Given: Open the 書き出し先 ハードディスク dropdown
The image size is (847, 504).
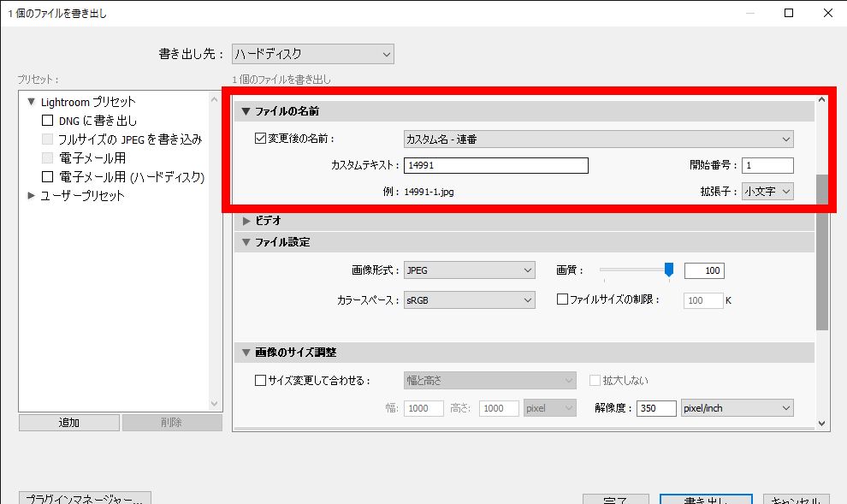Looking at the screenshot, I should (313, 54).
